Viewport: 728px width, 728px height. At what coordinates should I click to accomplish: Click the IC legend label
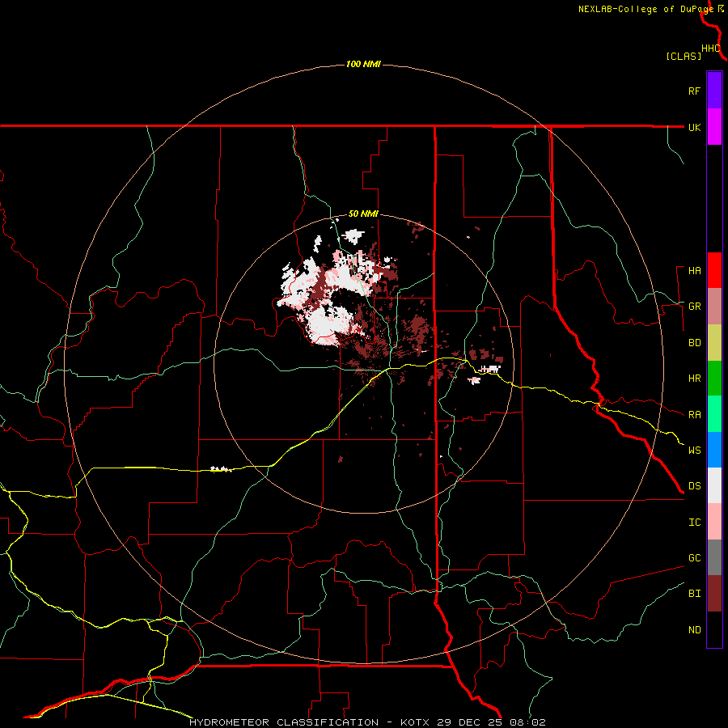694,523
